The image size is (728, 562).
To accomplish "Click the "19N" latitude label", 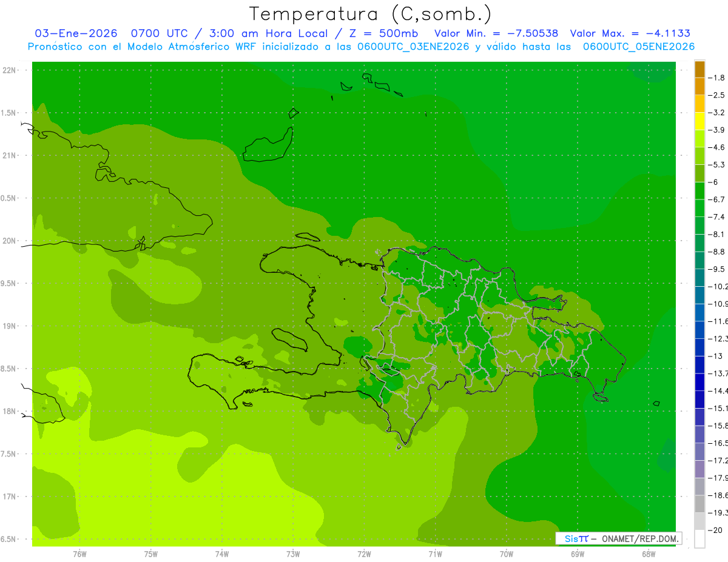I will (9, 326).
